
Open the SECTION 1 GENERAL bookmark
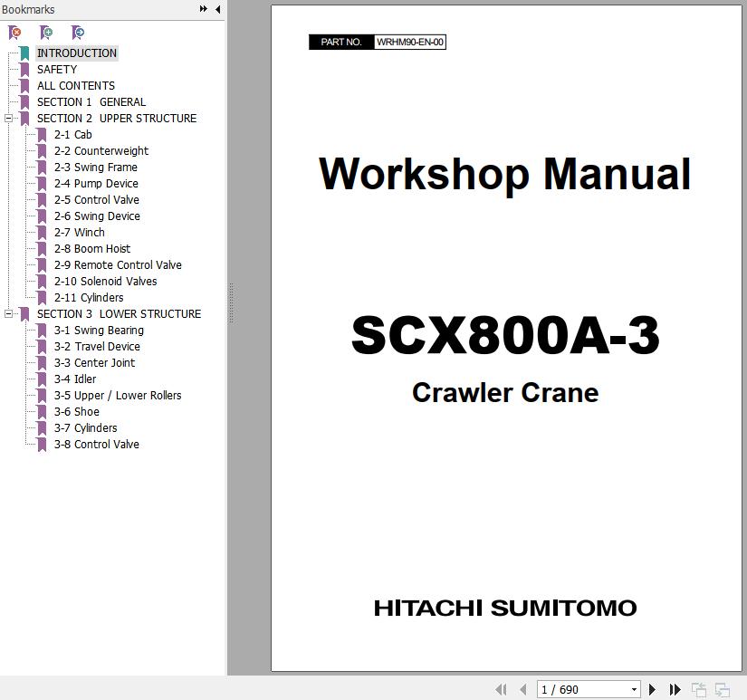(91, 102)
